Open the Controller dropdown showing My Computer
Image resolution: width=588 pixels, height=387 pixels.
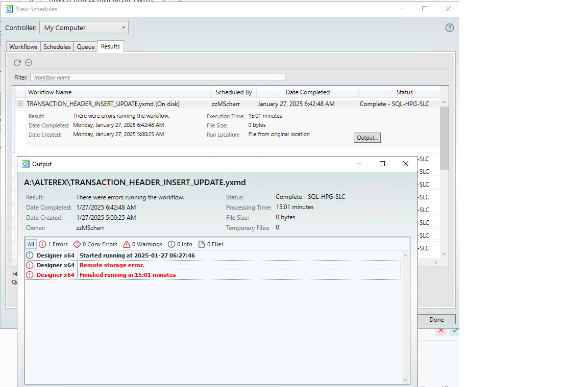[x=84, y=27]
